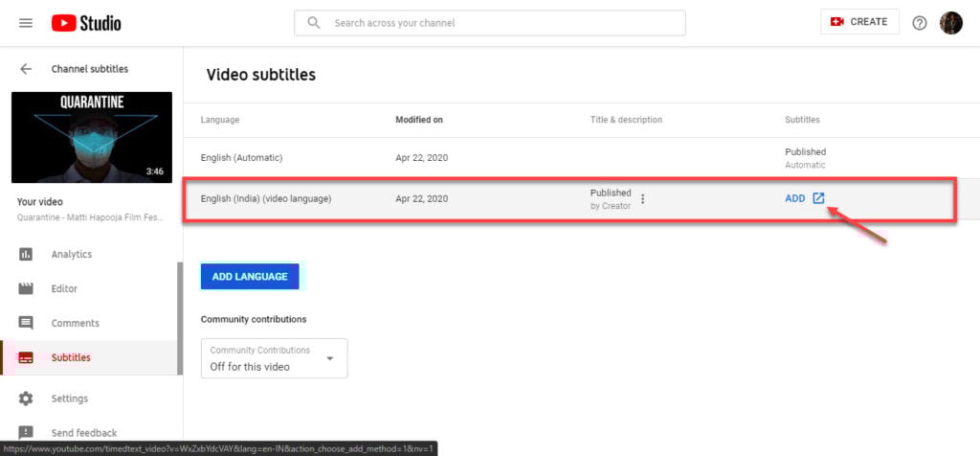Select Subtitles in the sidebar
980x456 pixels.
pyautogui.click(x=89, y=357)
